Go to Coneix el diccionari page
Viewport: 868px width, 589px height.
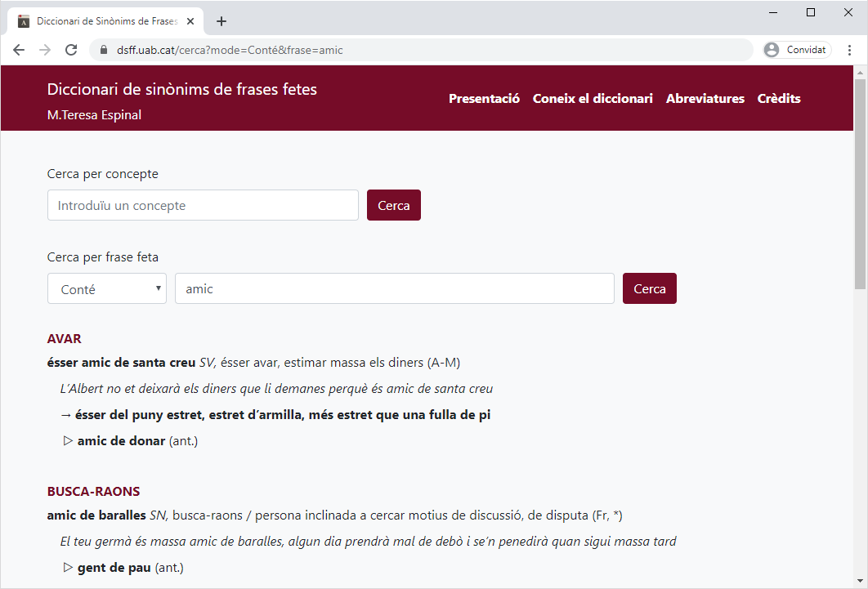pos(593,99)
